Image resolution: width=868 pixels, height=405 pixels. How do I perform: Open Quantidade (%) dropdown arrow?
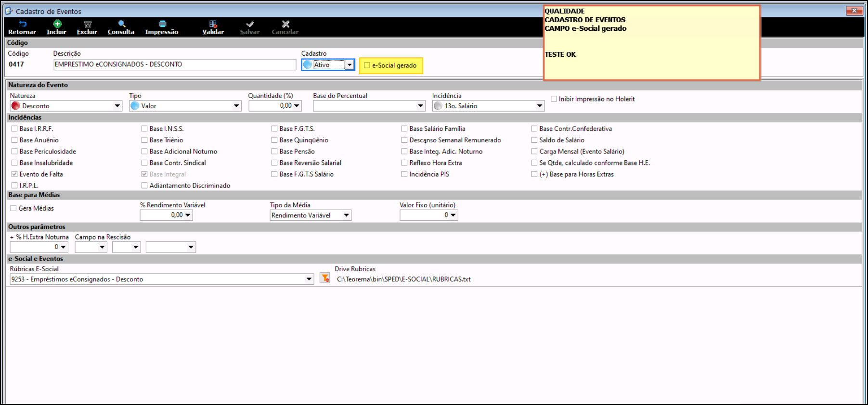tap(297, 106)
